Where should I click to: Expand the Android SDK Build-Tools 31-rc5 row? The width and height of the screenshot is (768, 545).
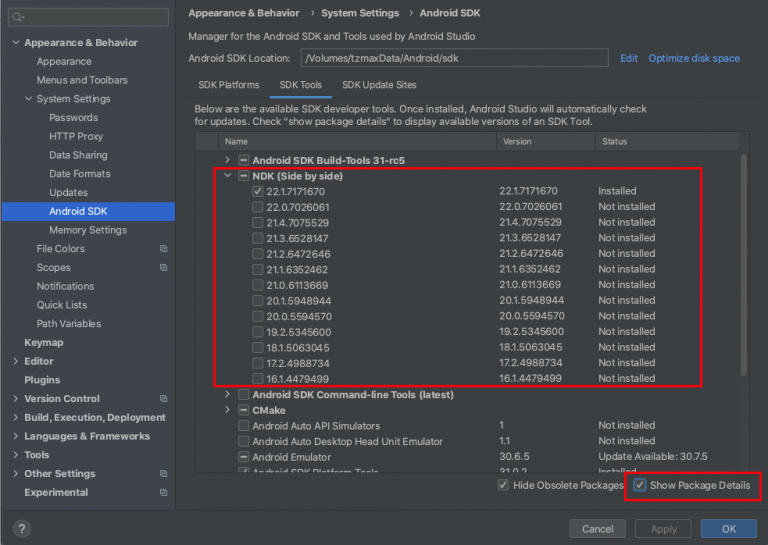click(x=227, y=160)
